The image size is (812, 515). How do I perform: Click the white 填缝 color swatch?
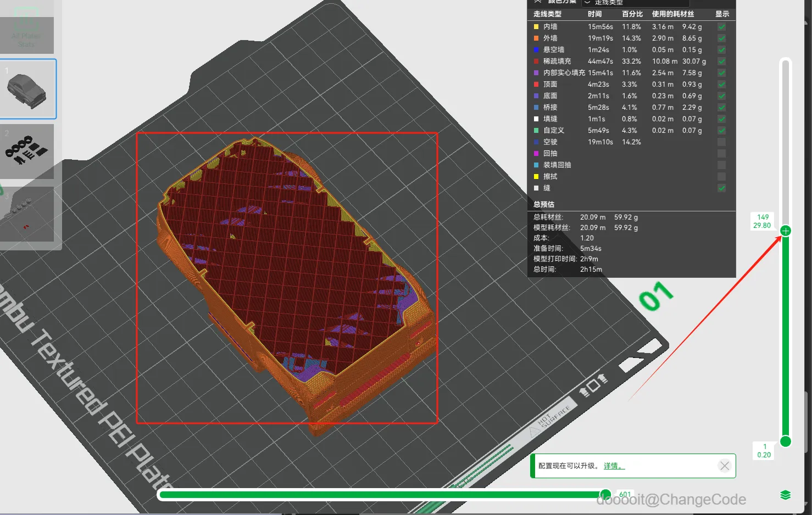pyautogui.click(x=536, y=119)
